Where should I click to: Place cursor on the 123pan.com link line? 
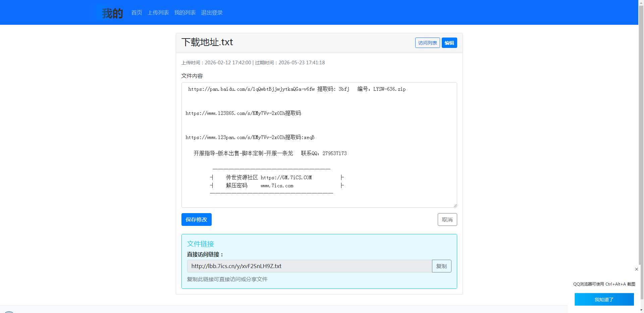point(250,137)
